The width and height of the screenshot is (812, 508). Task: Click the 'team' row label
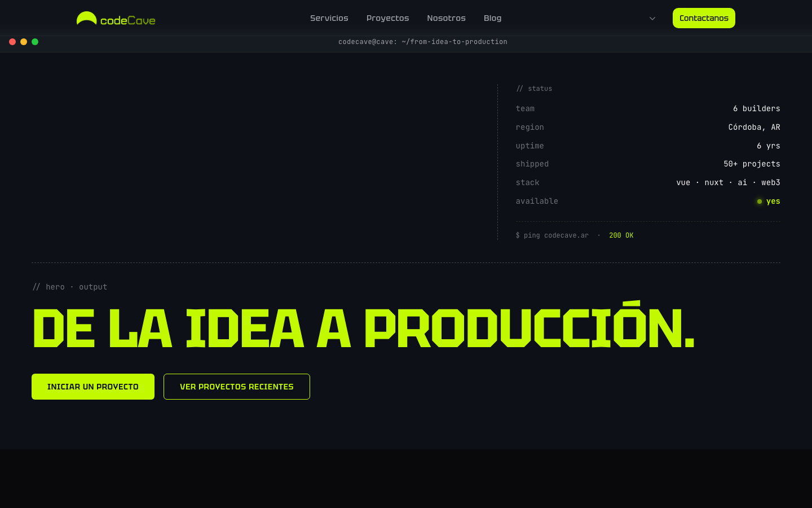[525, 108]
